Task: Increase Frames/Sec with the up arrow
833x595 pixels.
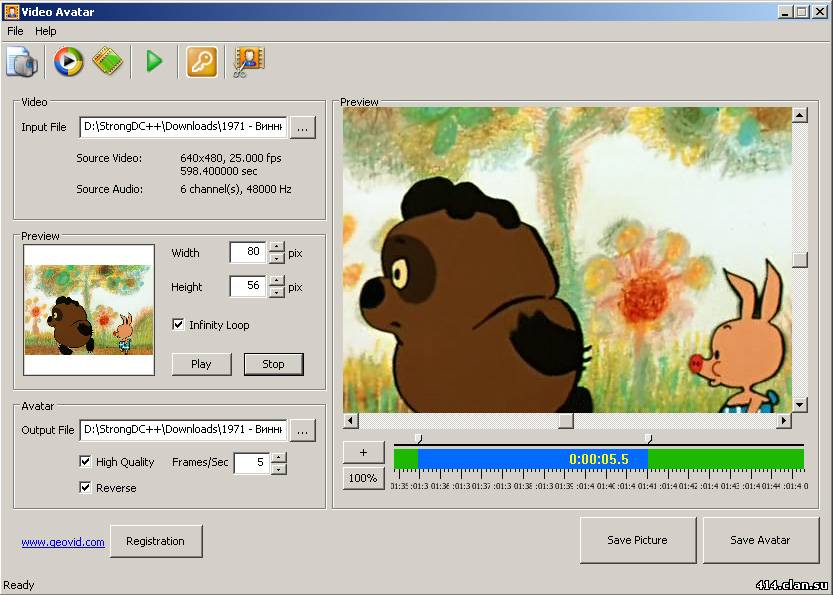Action: [x=279, y=457]
